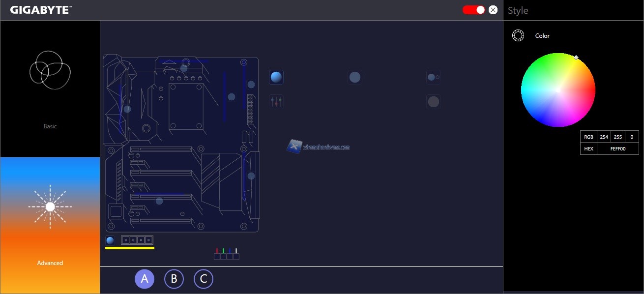Image resolution: width=644 pixels, height=294 pixels.
Task: Select the dimmed gray sphere zone icon
Action: (x=434, y=101)
